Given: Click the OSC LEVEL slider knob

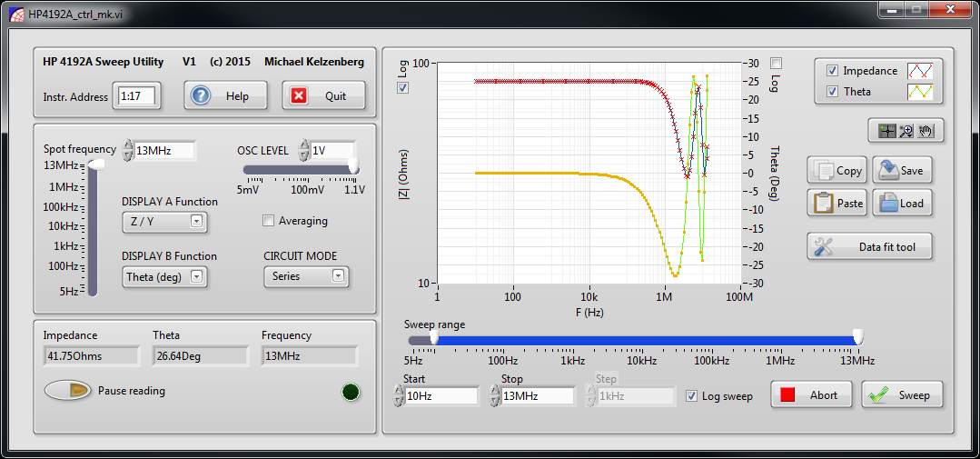Looking at the screenshot, I should pyautogui.click(x=353, y=166).
